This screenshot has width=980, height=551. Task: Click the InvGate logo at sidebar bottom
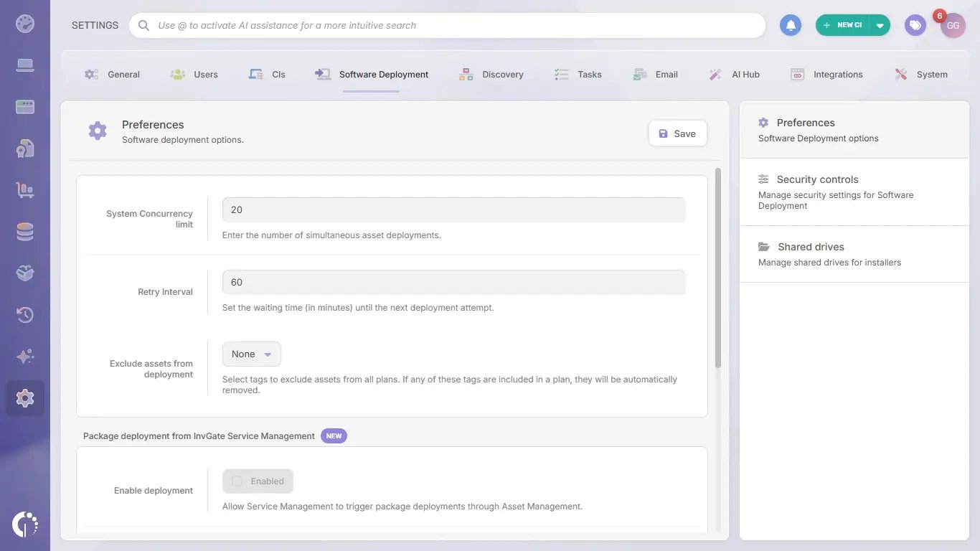coord(25,524)
